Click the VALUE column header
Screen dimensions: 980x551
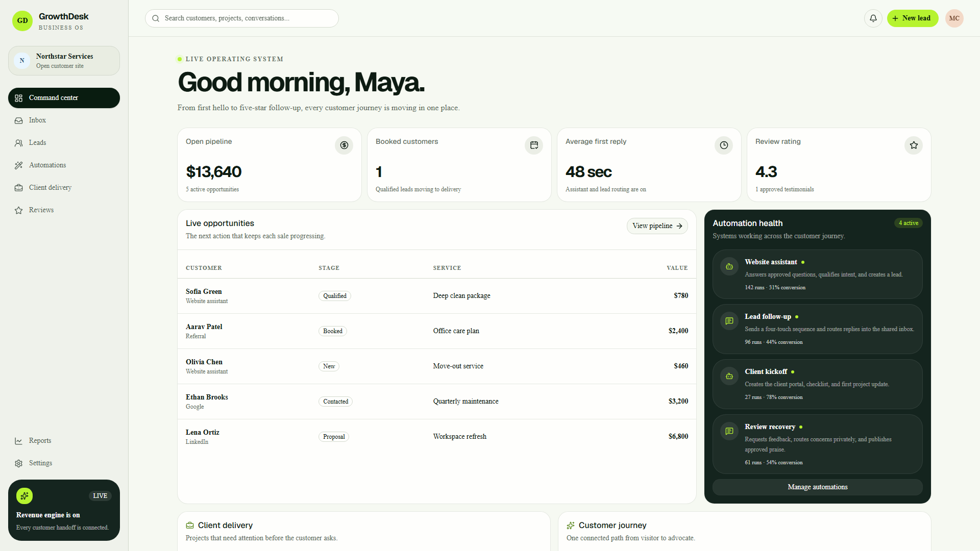tap(677, 268)
